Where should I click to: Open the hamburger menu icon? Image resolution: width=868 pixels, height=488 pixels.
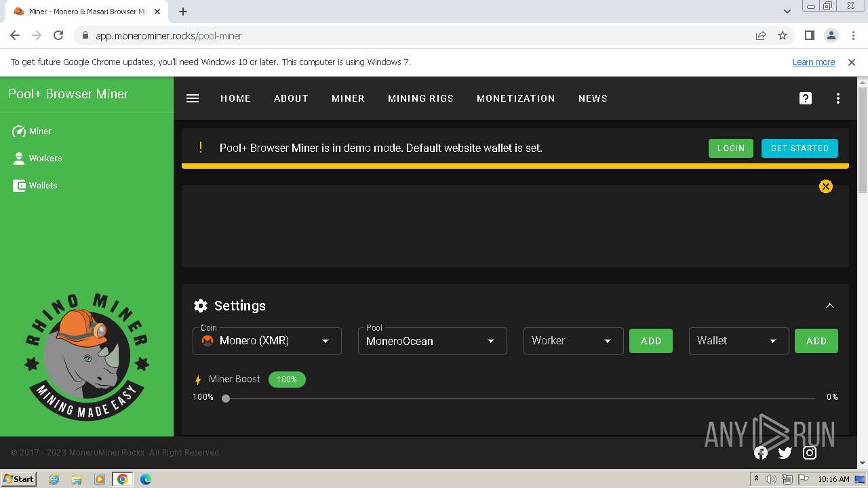(193, 98)
